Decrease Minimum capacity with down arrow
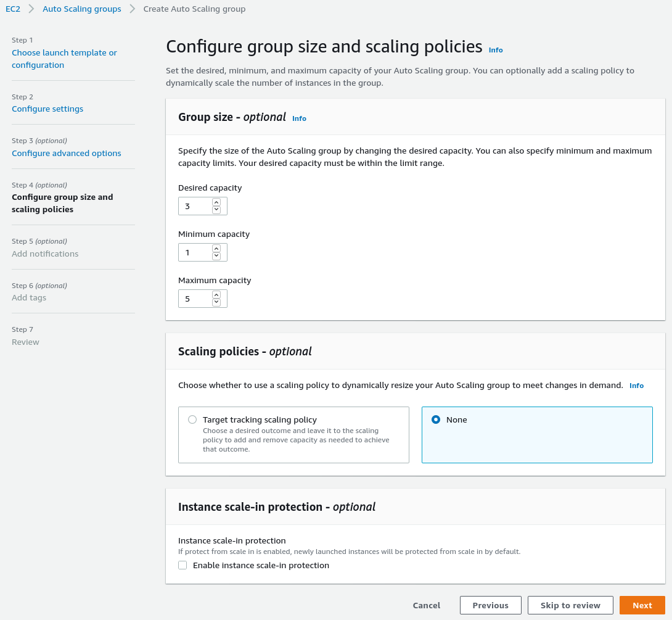The image size is (672, 620). point(216,256)
